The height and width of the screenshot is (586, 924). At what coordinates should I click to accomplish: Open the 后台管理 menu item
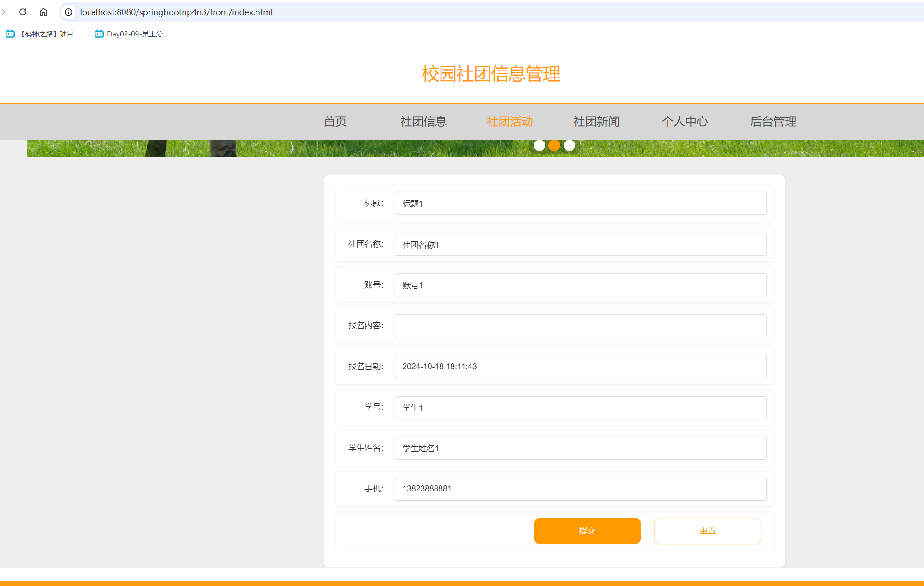pyautogui.click(x=773, y=122)
